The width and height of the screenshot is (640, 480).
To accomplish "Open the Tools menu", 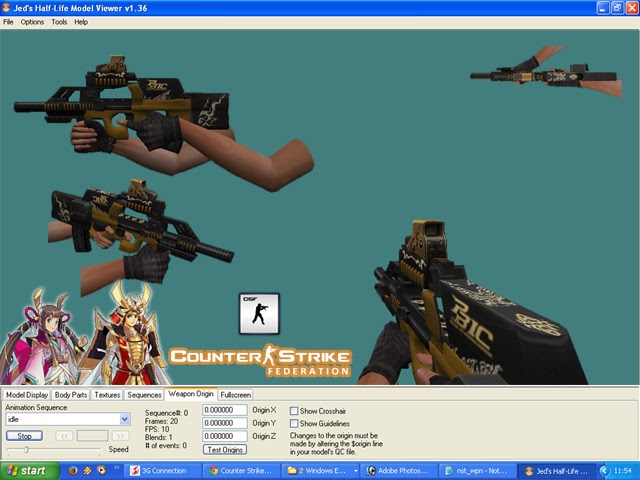I will (59, 22).
